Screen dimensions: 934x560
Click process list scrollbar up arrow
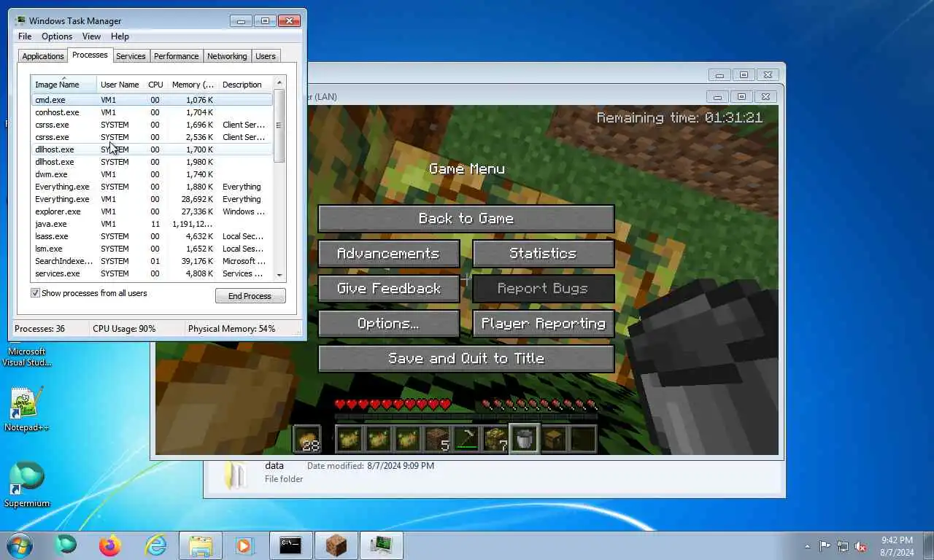point(279,82)
